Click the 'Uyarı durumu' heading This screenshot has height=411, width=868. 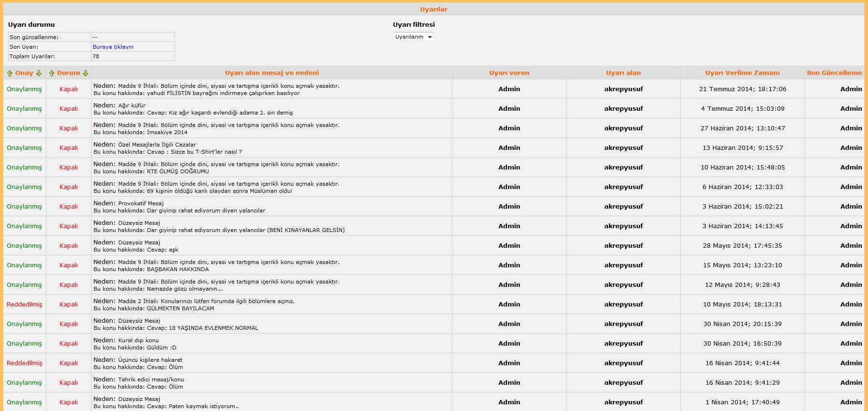click(x=31, y=25)
